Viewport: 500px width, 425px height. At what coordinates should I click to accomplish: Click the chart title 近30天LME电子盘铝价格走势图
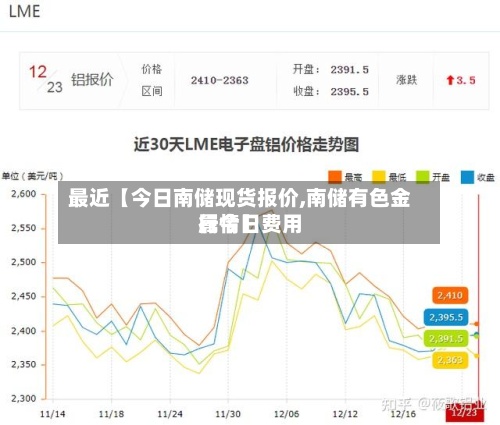click(x=246, y=145)
